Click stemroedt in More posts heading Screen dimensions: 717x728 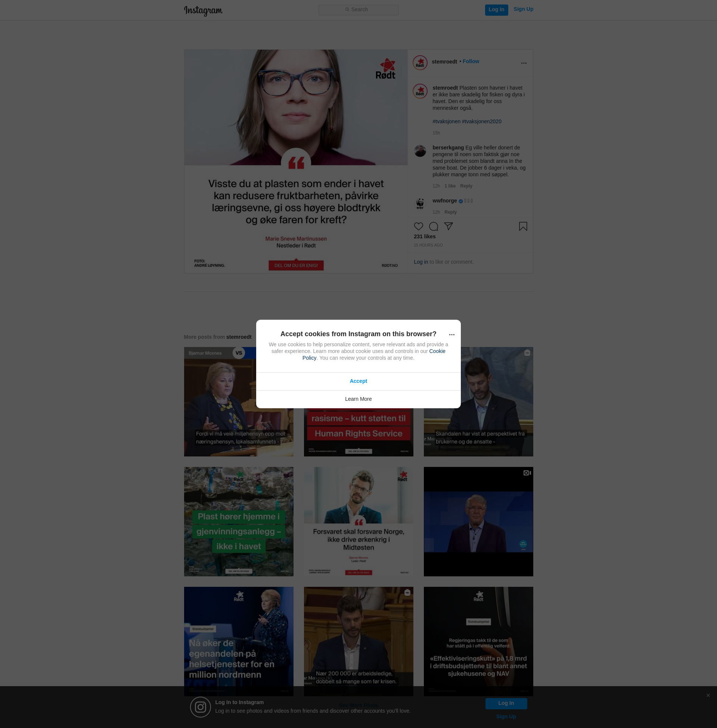(x=239, y=337)
